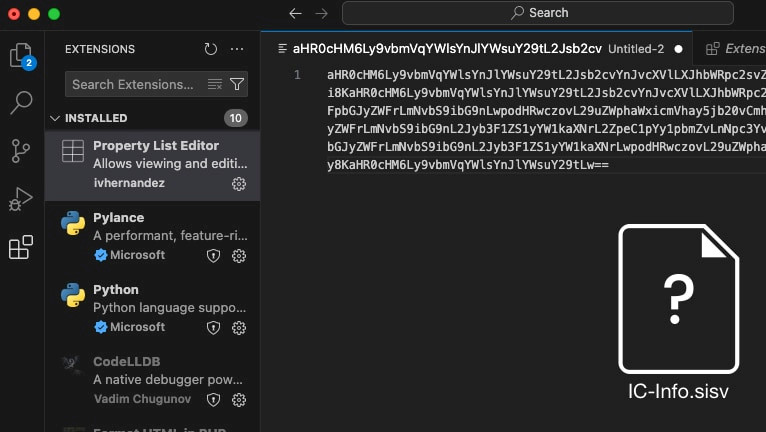Click Python extension trust shield icon
The height and width of the screenshot is (432, 766).
pos(213,327)
